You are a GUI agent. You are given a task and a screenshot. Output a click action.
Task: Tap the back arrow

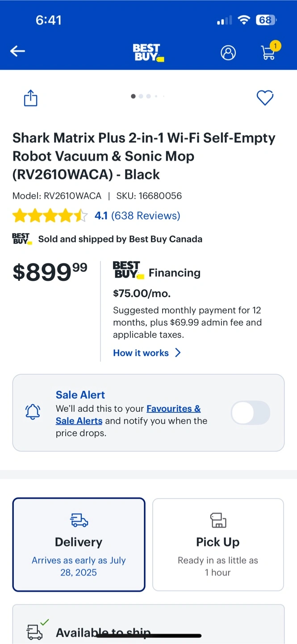point(18,51)
